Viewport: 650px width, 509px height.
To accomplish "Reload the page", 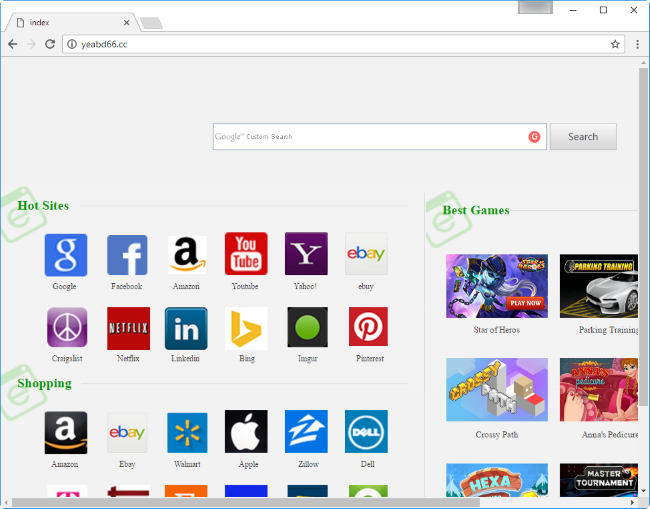I will click(x=50, y=44).
